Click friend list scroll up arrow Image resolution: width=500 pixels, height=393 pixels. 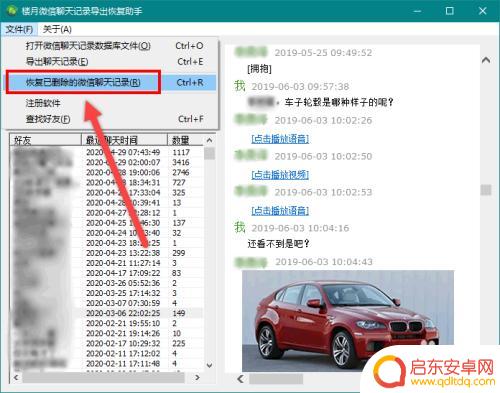(209, 140)
